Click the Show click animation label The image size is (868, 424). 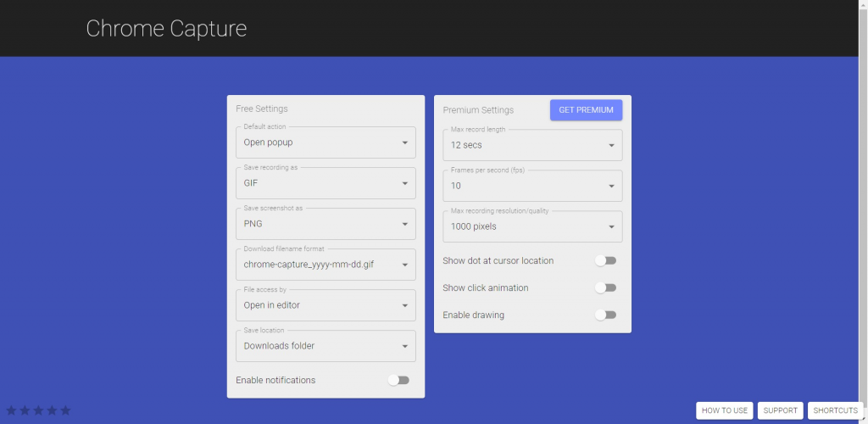pos(486,287)
